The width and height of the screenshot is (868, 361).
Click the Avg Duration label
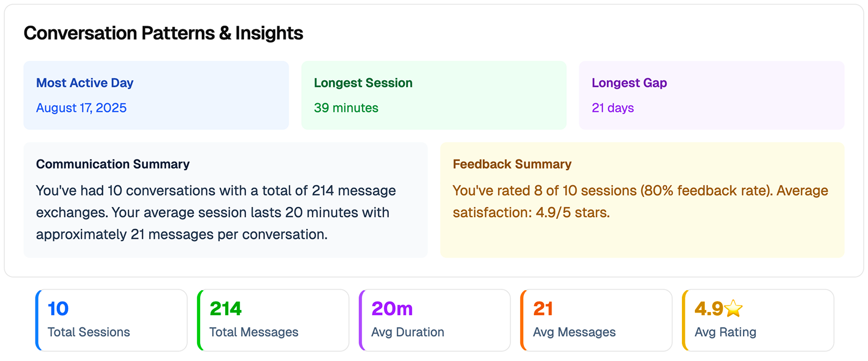point(408,332)
